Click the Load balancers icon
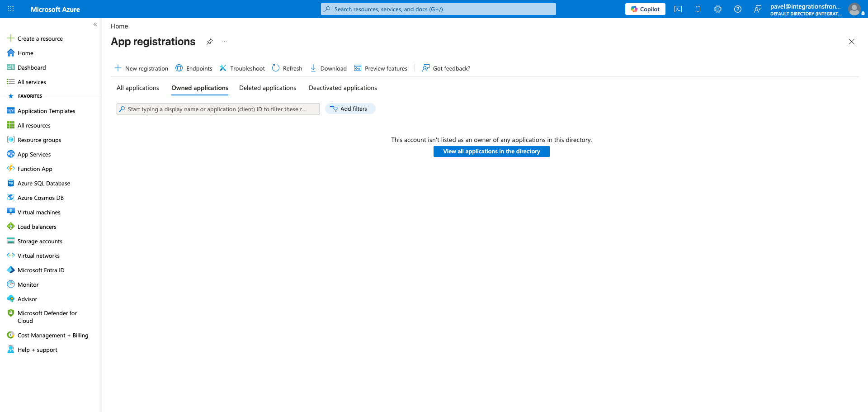 tap(11, 227)
